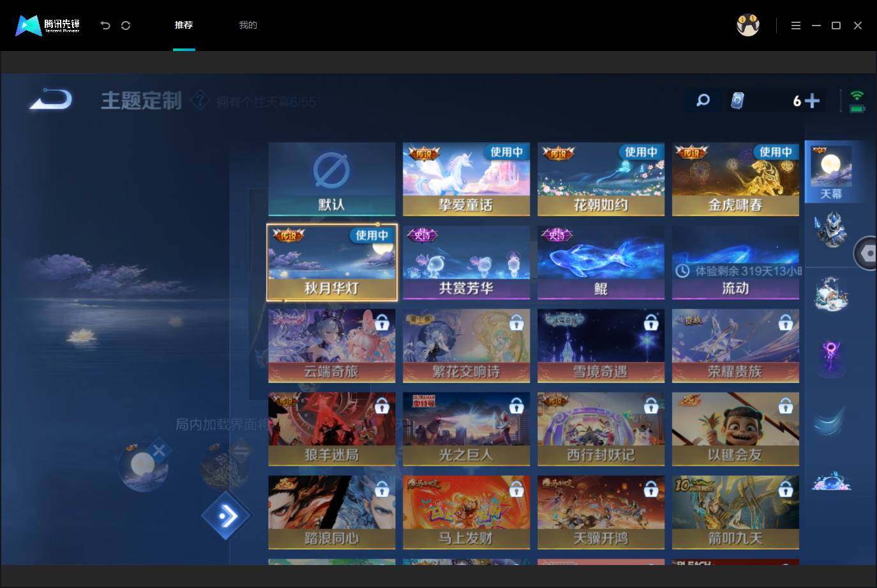Click the question mark help icon
This screenshot has height=588, width=877.
point(200,100)
